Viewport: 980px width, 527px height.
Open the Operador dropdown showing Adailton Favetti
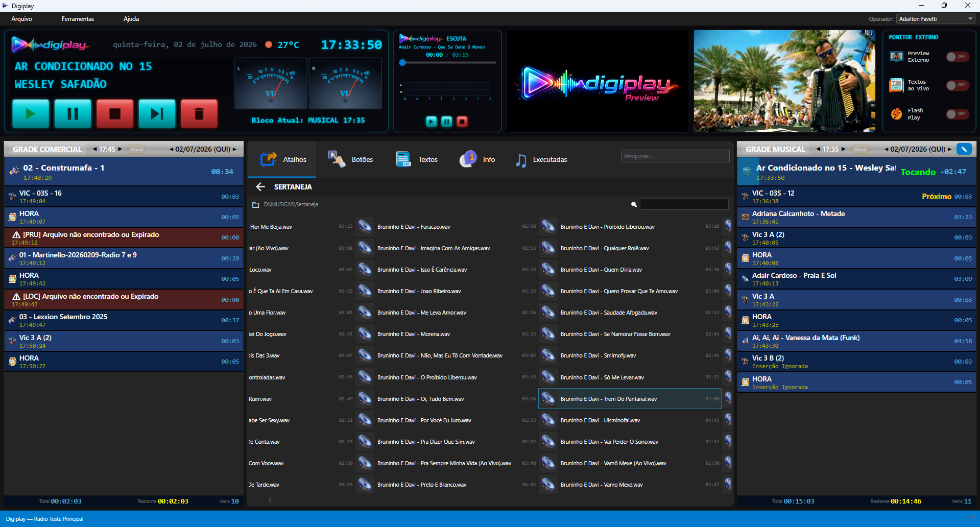point(937,19)
